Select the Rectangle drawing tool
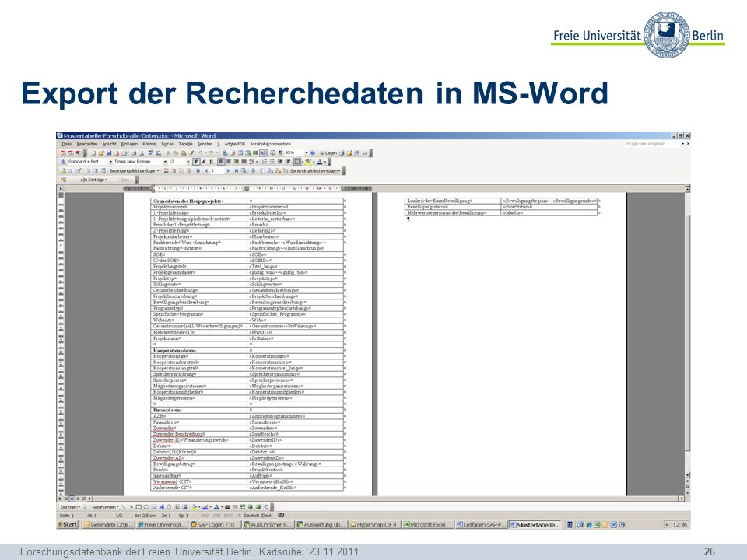The width and height of the screenshot is (747, 560). pyautogui.click(x=139, y=506)
